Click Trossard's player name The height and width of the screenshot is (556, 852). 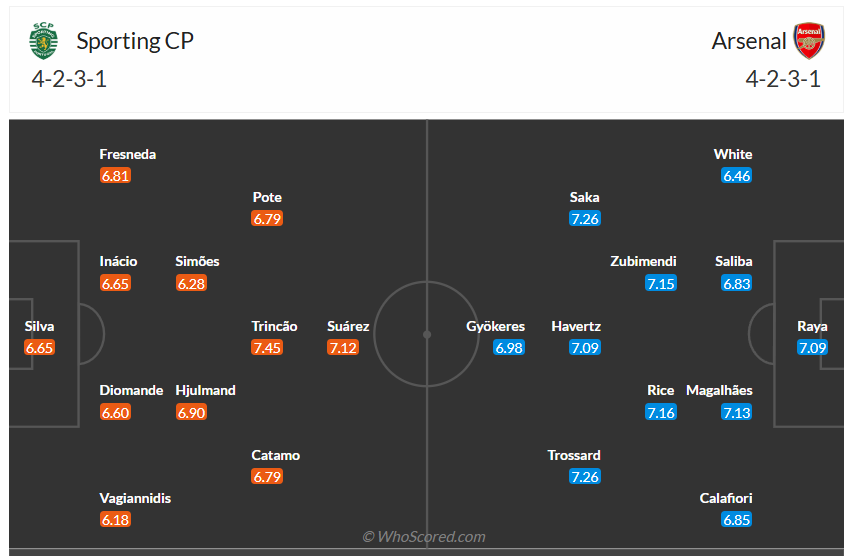click(x=574, y=455)
